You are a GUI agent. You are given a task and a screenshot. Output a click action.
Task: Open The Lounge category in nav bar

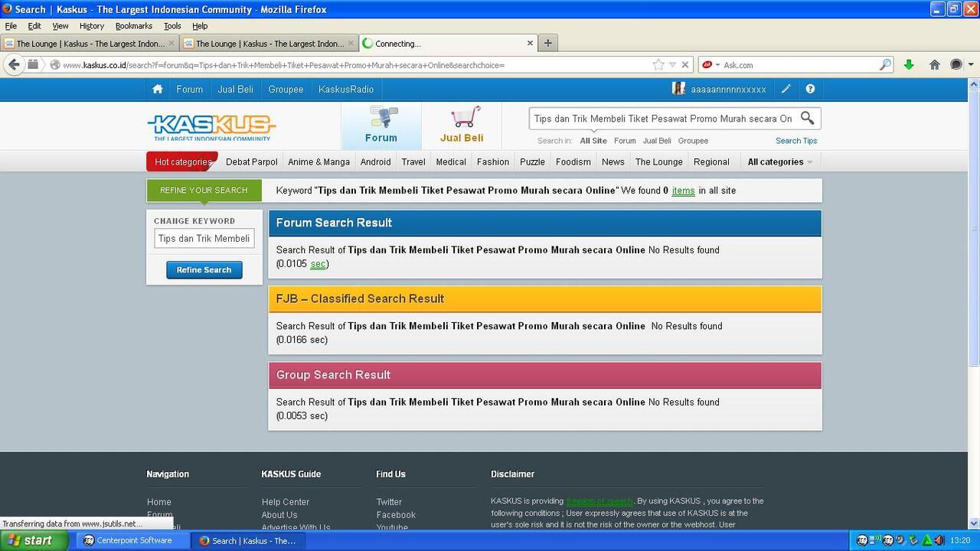tap(658, 161)
